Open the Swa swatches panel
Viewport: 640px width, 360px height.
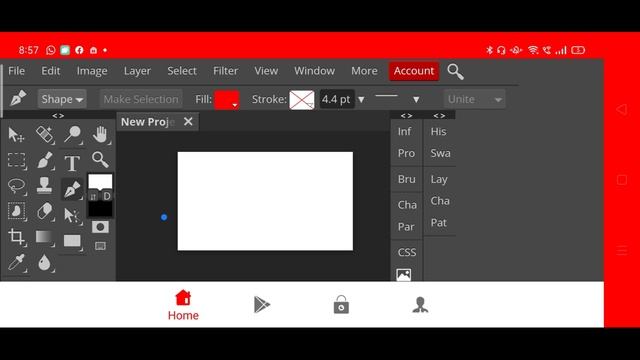coord(440,153)
